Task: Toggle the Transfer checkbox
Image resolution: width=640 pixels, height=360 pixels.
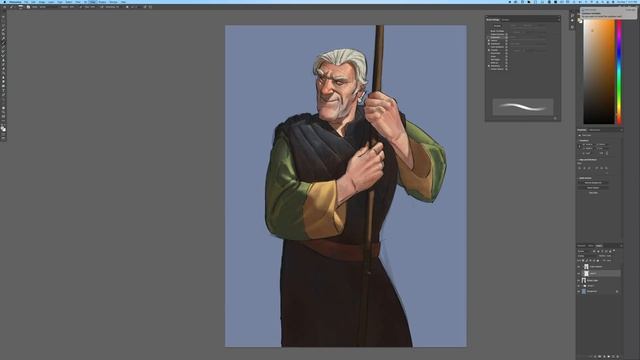Action: 489,50
